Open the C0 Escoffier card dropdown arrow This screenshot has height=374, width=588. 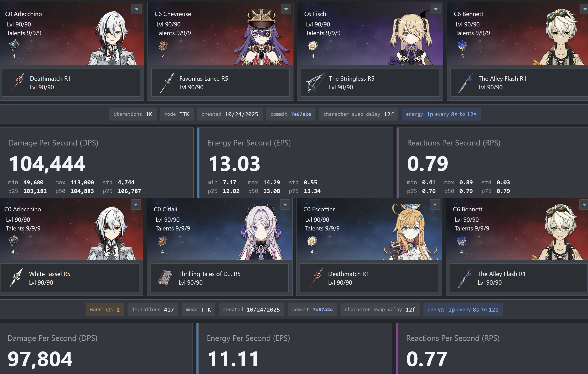tap(435, 205)
